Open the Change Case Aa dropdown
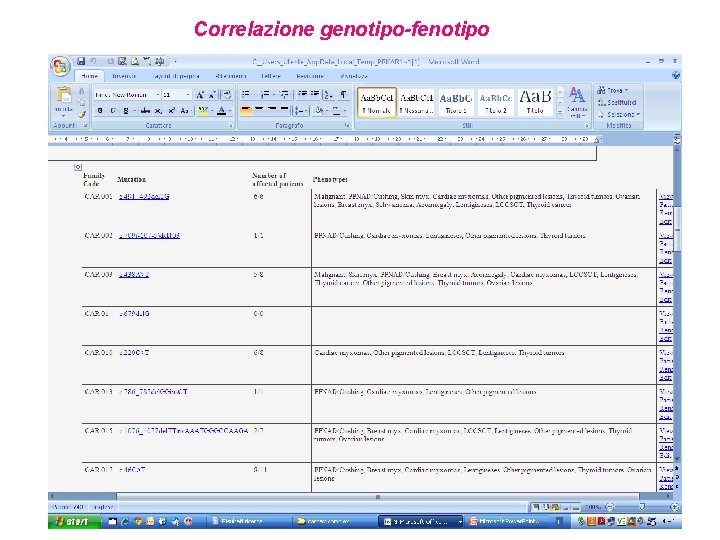The width and height of the screenshot is (720, 540). tap(185, 111)
